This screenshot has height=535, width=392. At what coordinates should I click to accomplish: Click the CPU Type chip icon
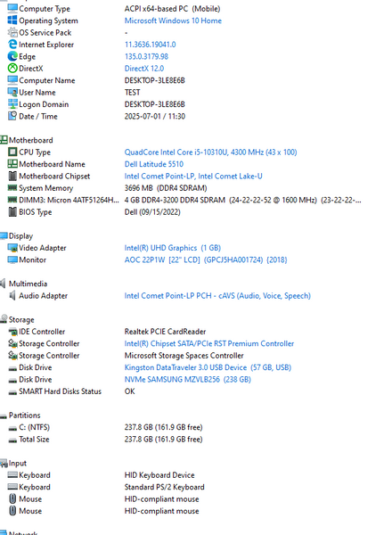coord(12,152)
